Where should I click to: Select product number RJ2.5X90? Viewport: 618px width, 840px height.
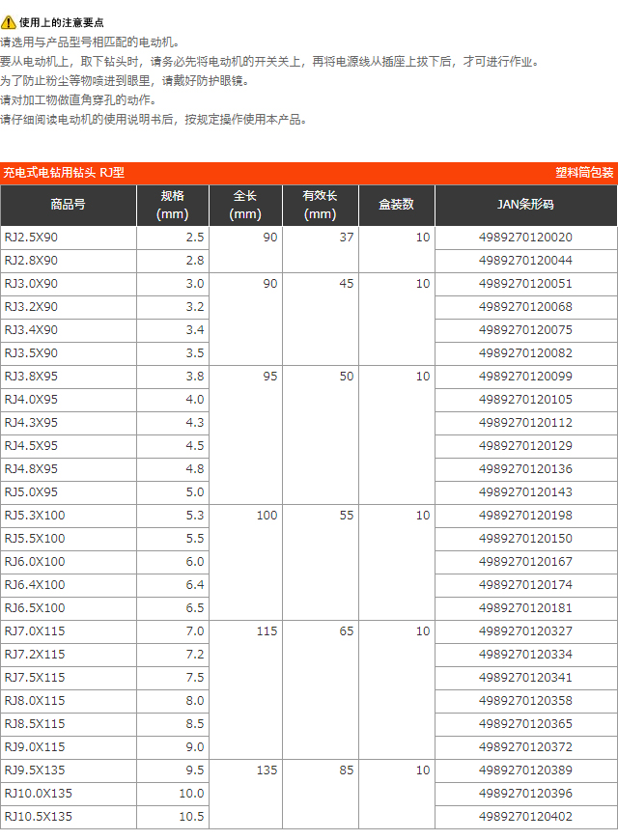click(x=31, y=238)
